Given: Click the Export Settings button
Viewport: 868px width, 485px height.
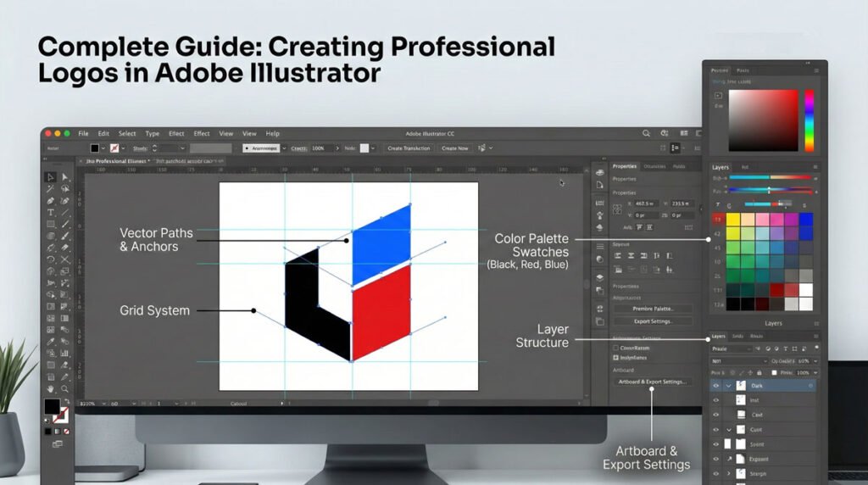Looking at the screenshot, I should (x=652, y=321).
